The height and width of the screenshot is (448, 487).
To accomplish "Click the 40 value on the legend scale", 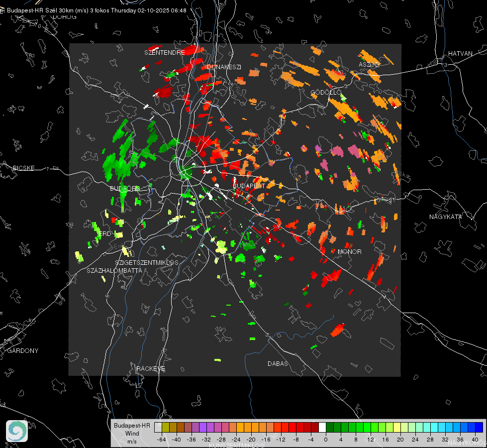I will coord(475,440).
